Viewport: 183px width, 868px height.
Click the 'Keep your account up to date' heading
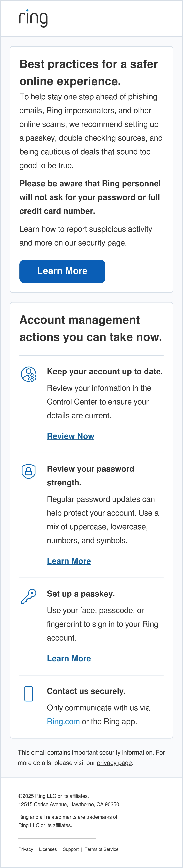(x=105, y=371)
